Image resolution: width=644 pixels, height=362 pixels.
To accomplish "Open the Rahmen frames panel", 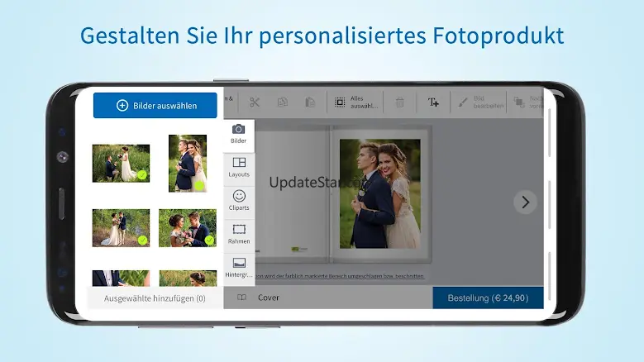I will [239, 235].
